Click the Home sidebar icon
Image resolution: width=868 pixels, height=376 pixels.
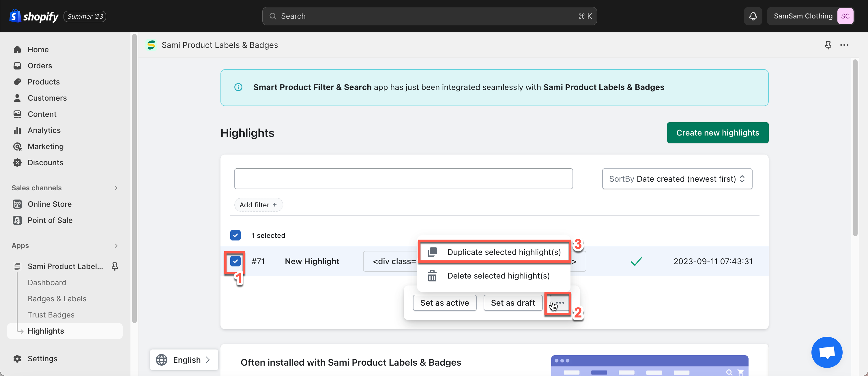click(x=17, y=50)
